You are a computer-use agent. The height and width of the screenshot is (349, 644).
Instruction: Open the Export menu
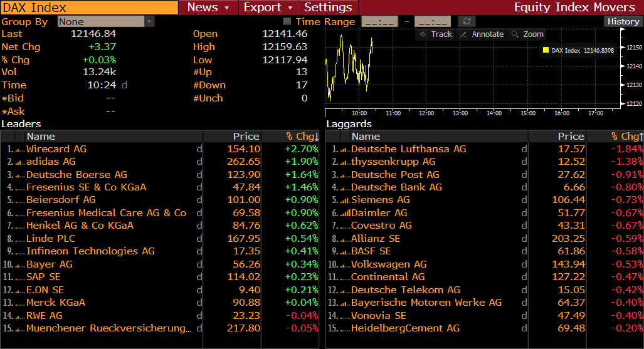click(268, 8)
